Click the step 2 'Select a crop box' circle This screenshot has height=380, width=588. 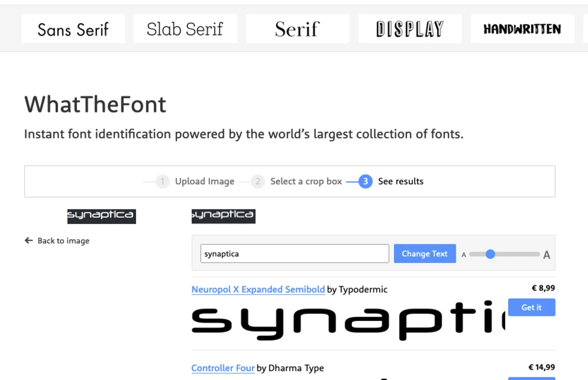coord(258,181)
